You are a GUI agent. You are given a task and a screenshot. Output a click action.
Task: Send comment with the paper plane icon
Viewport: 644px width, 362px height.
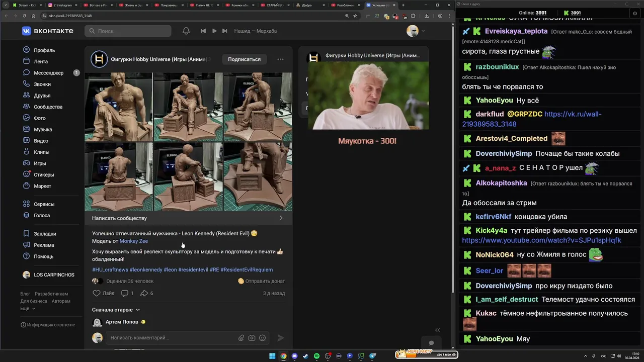(281, 338)
